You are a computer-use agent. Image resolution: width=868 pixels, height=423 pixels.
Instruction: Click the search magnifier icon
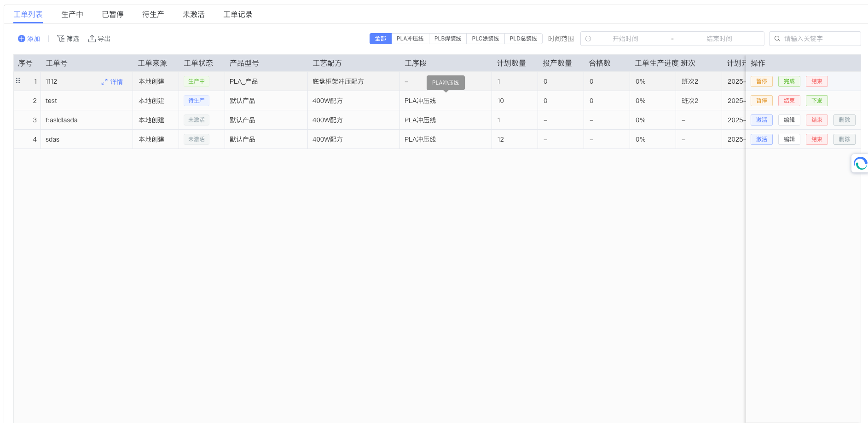[x=777, y=39]
